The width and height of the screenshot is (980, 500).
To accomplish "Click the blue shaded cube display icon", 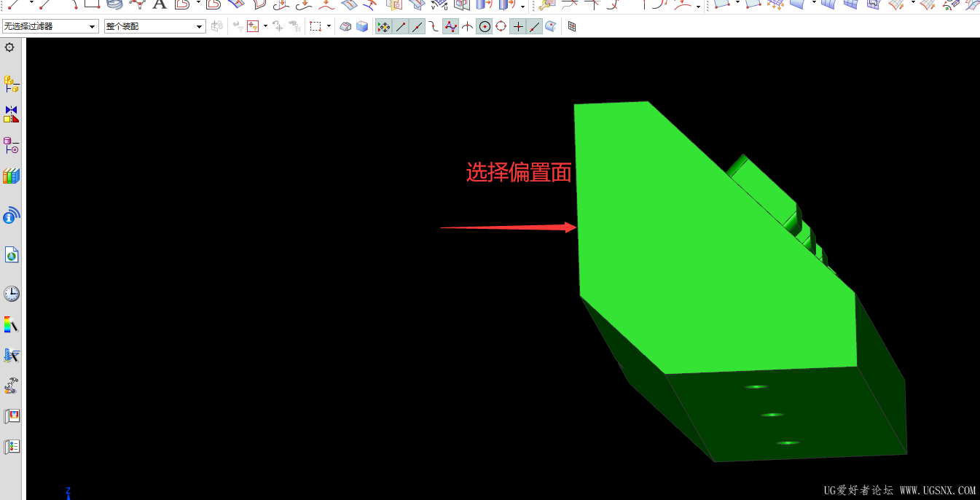I will pos(362,27).
